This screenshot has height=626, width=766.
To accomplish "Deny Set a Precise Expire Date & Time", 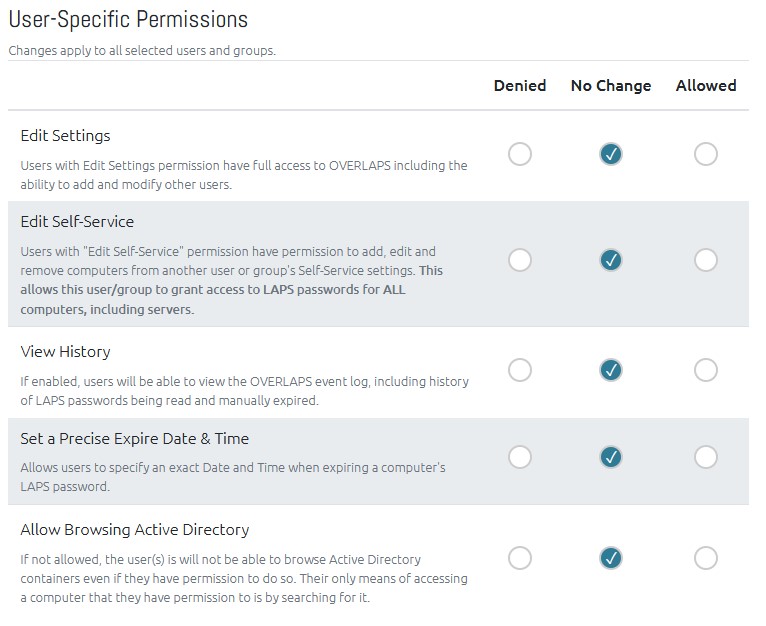I will point(520,457).
